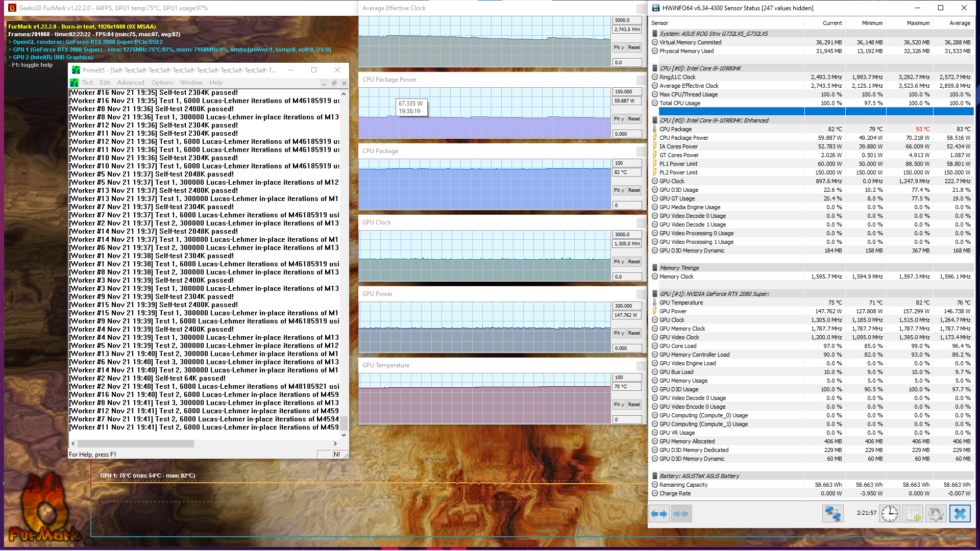Click HWiNFO shrink window arrows icon
Viewport: 980px width, 551px height.
pos(681,514)
